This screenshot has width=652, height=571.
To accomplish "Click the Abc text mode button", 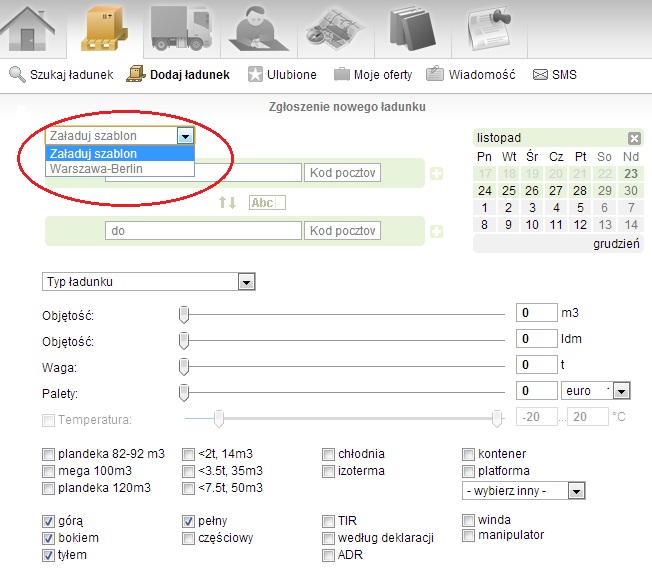I will point(267,203).
